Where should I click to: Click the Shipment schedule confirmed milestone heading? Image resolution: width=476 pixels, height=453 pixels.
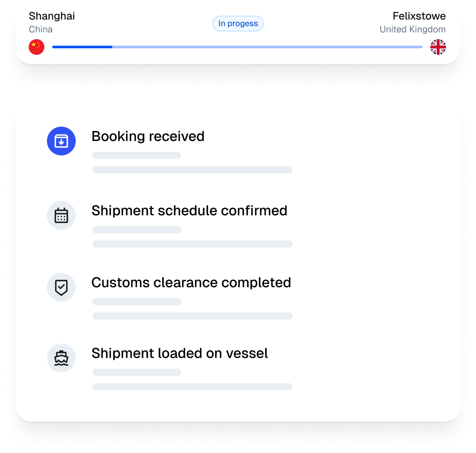[190, 211]
